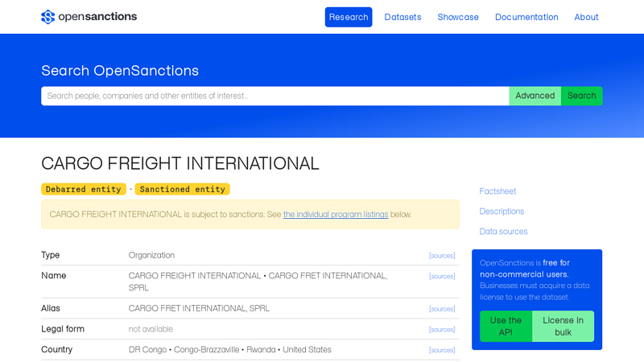Follow the individual program listings link
The image size is (644, 362).
coord(336,214)
